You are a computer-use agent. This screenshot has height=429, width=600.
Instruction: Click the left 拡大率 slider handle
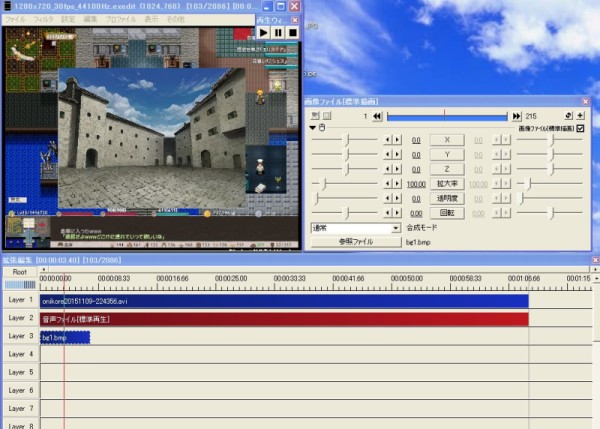point(324,184)
